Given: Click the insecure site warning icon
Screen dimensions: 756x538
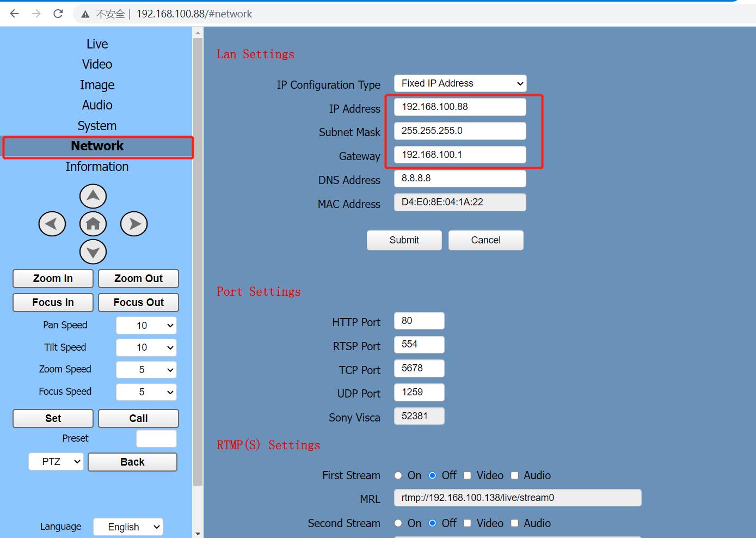Looking at the screenshot, I should pyautogui.click(x=85, y=14).
